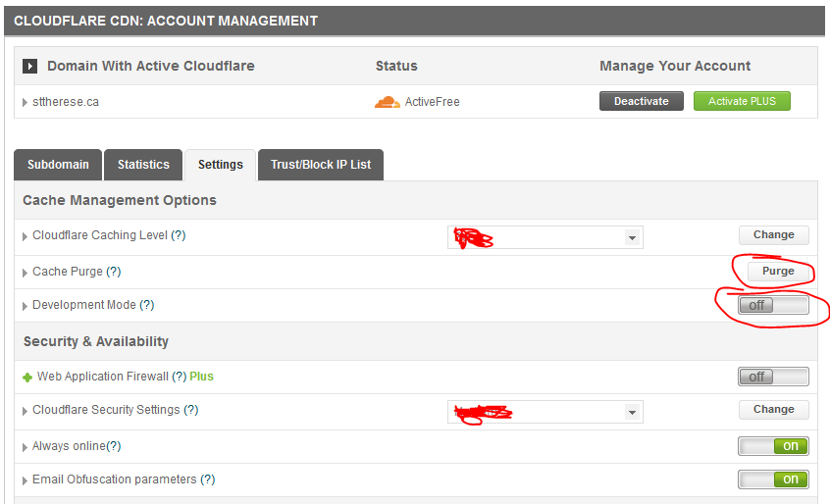Open help (?) for Email Obfuscation parameters
830x504 pixels.
207,479
